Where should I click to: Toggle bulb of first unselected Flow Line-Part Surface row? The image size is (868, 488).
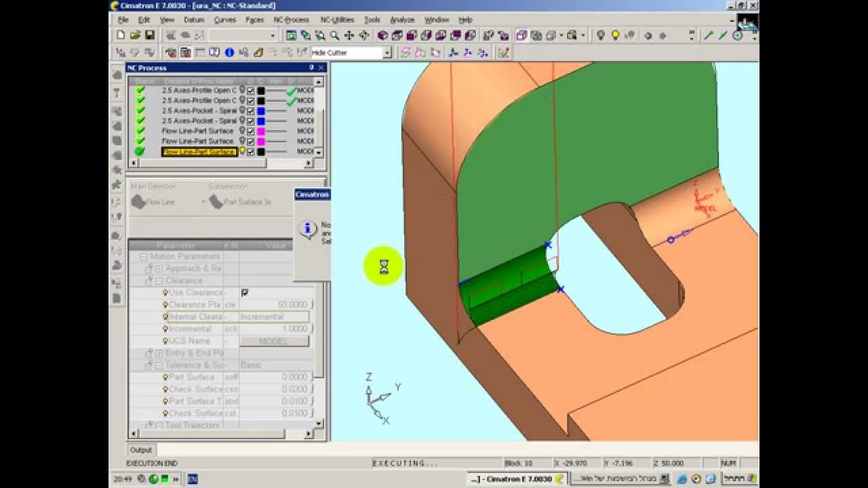(x=242, y=131)
